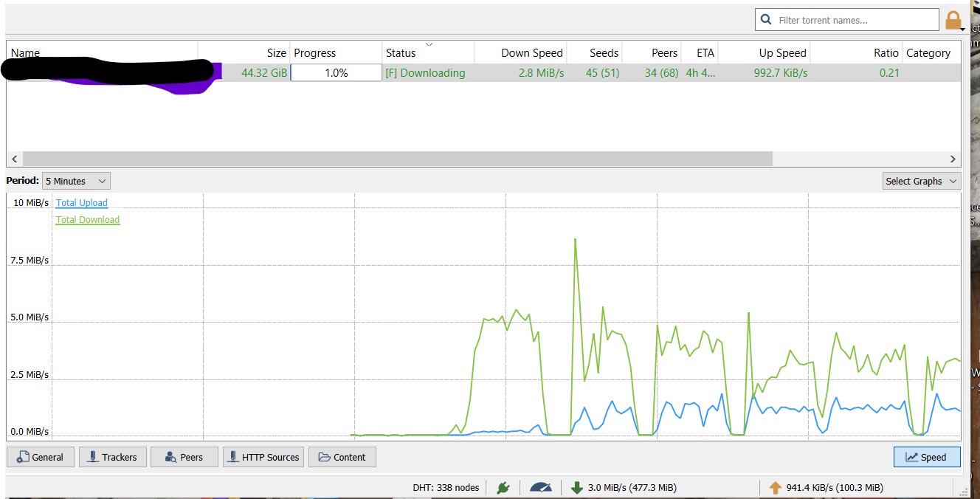Open the Trackers tab
The width and height of the screenshot is (980, 499).
point(113,457)
